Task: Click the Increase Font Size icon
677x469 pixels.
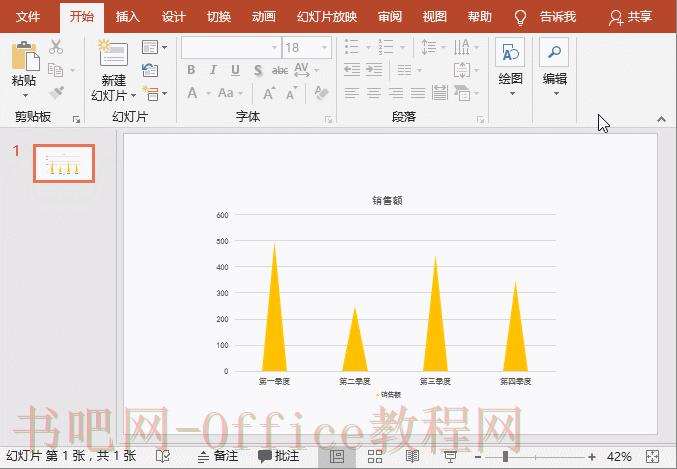Action: point(269,93)
